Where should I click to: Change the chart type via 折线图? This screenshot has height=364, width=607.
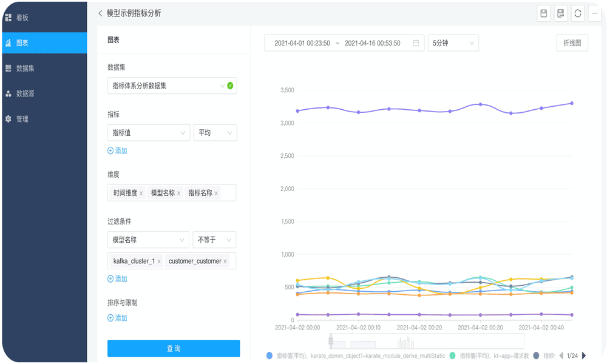[571, 42]
